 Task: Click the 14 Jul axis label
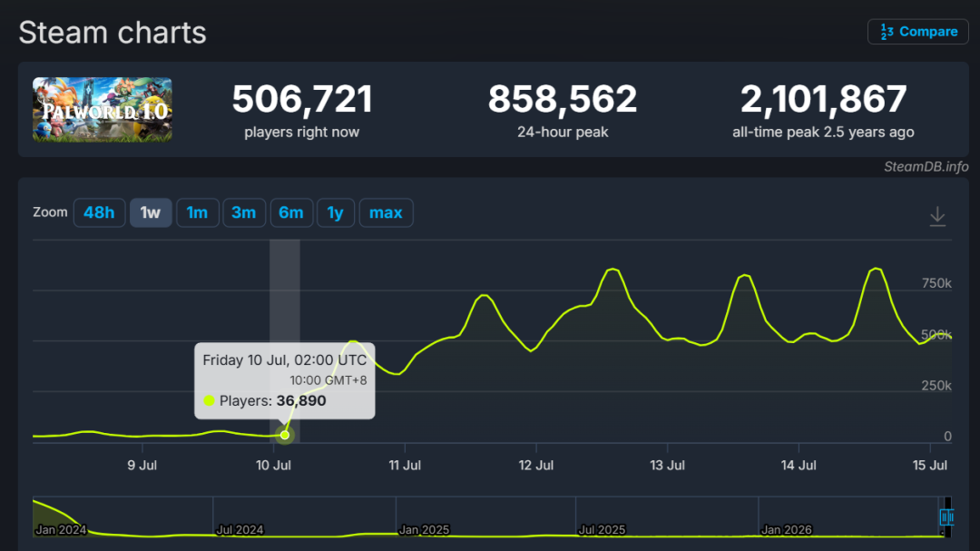point(799,466)
